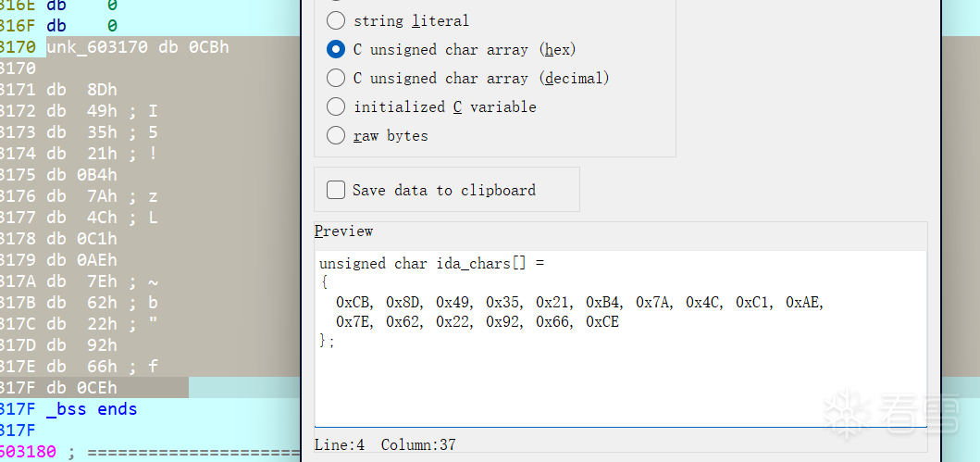Click inside the Preview text area
This screenshot has height=462, width=980.
click(620, 389)
